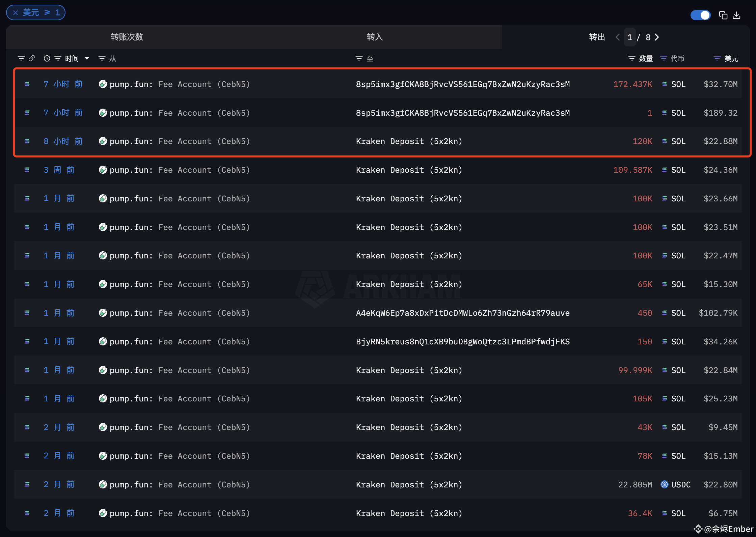Remove the 美元 ≥ 1 filter chip
Viewport: 756px width, 537px height.
pos(16,12)
